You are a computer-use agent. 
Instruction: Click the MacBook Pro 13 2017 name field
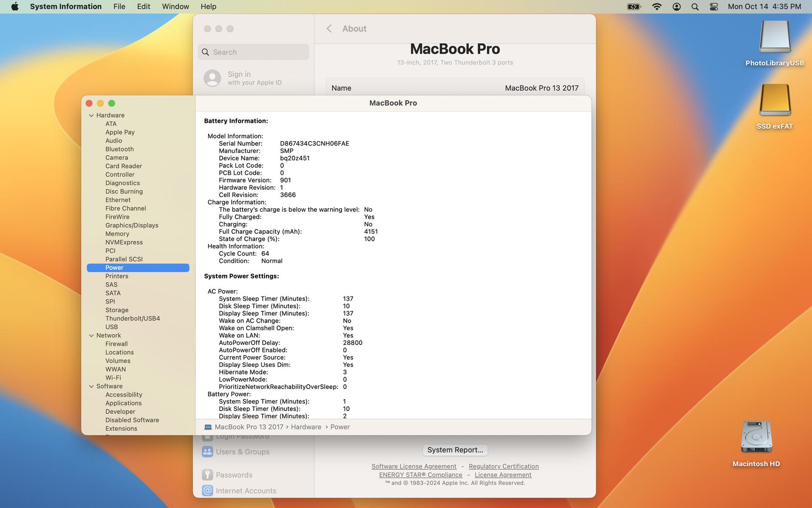541,88
